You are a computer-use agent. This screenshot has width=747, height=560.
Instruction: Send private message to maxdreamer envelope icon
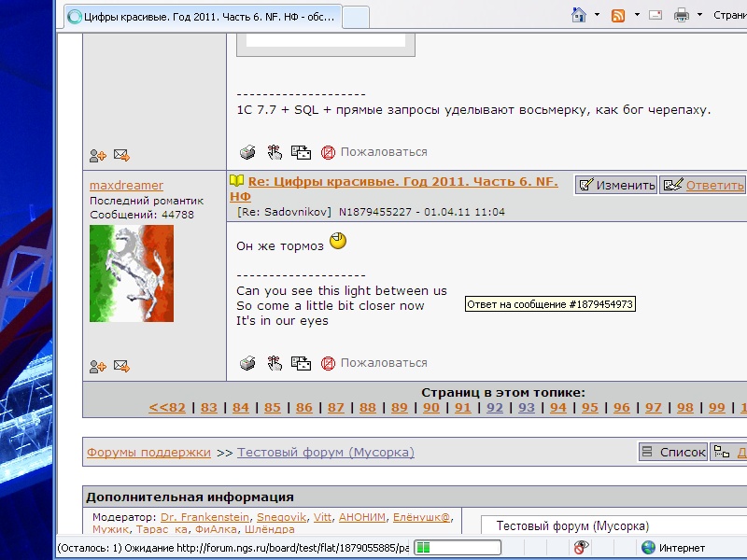point(121,366)
